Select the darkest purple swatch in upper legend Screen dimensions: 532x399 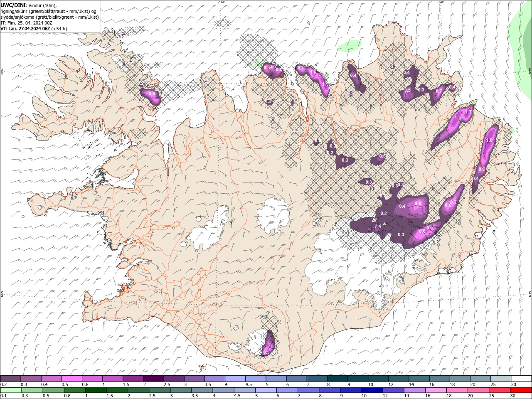(x=153, y=379)
